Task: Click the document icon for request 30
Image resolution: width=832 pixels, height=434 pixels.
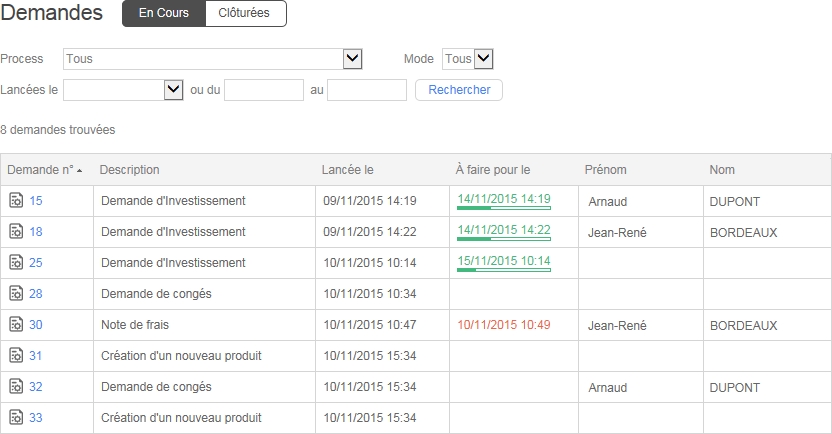Action: [x=16, y=325]
